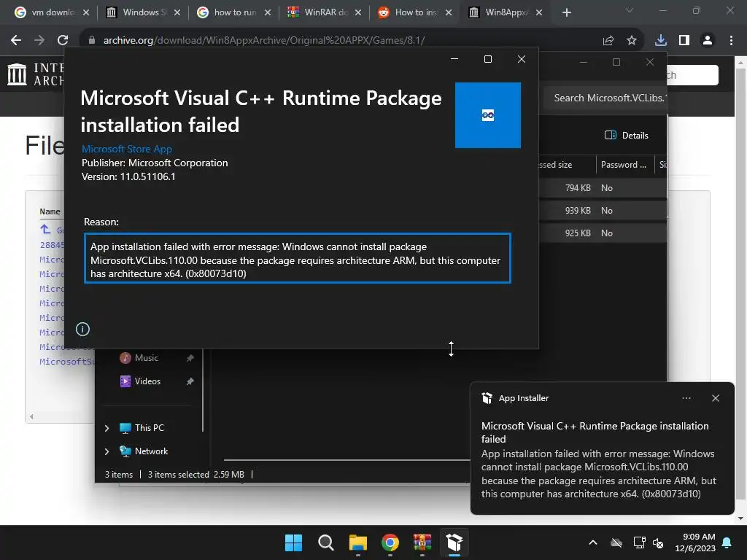The width and height of the screenshot is (747, 560).
Task: Bookmark this page with the star icon
Action: click(632, 41)
